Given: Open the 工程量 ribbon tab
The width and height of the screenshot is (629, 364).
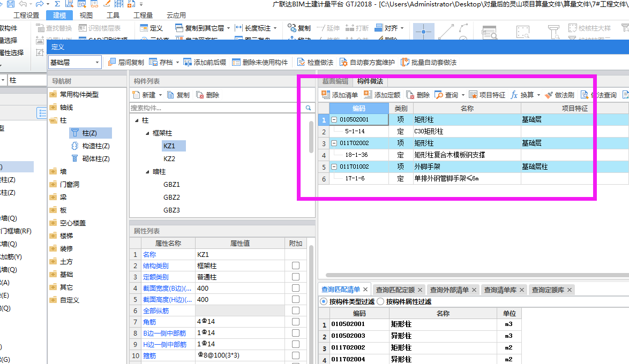Looking at the screenshot, I should 143,15.
